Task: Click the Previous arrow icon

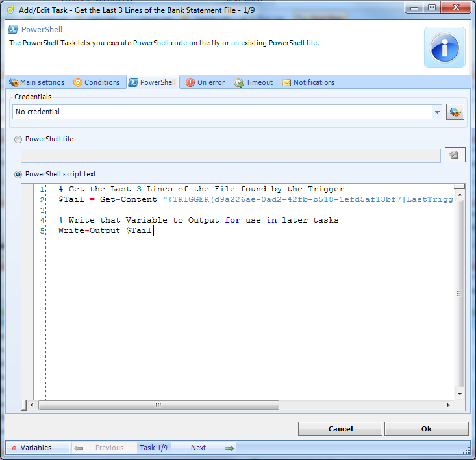Action: (x=79, y=448)
